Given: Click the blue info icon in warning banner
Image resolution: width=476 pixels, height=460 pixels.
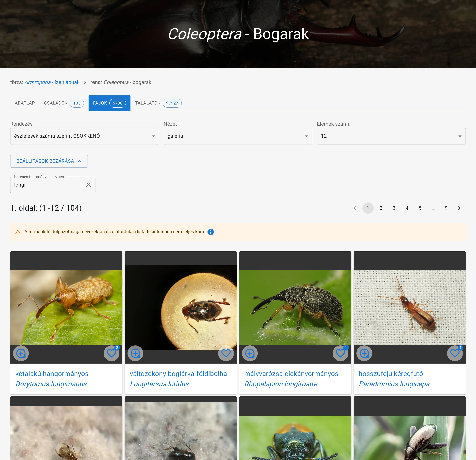Looking at the screenshot, I should click(x=211, y=232).
